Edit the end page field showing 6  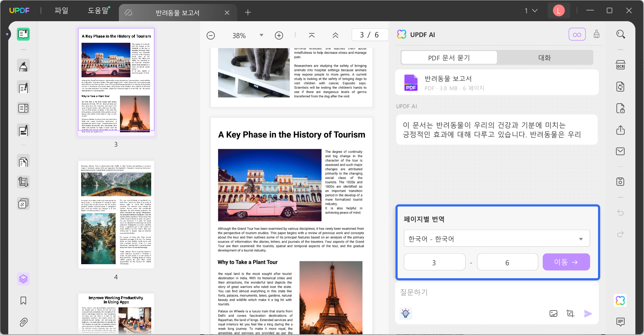508,262
